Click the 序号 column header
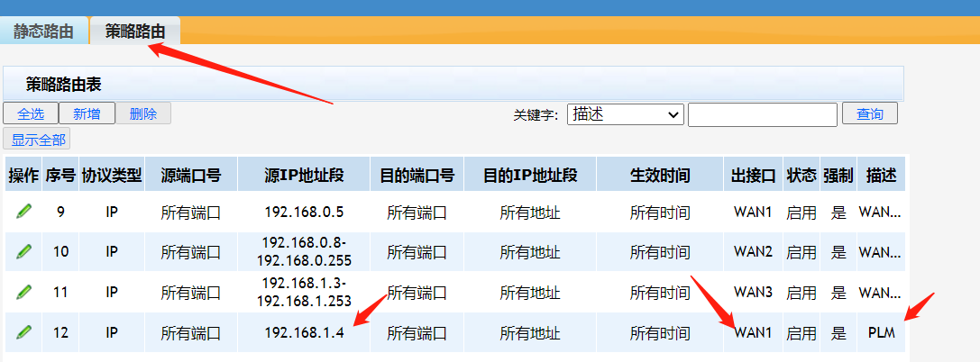980x362 pixels. [x=60, y=176]
